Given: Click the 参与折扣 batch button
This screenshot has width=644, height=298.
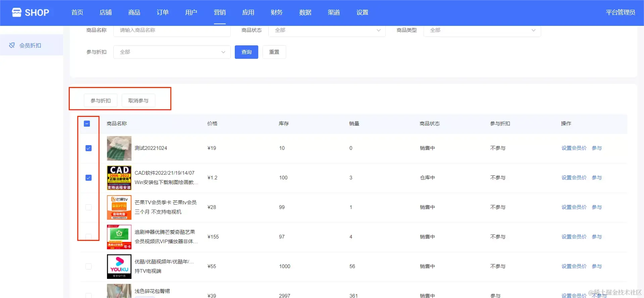Looking at the screenshot, I should [101, 100].
